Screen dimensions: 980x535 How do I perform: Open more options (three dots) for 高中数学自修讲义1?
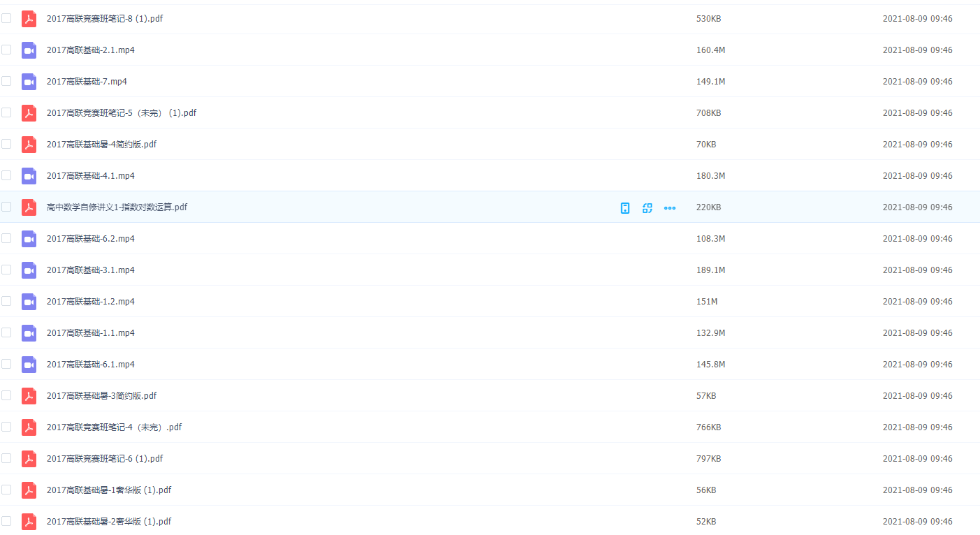tap(670, 207)
